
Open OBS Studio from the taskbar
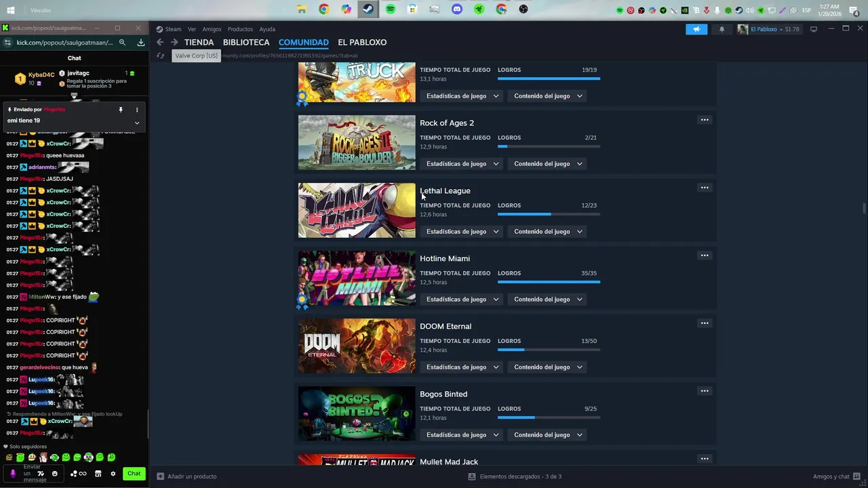coord(524,9)
